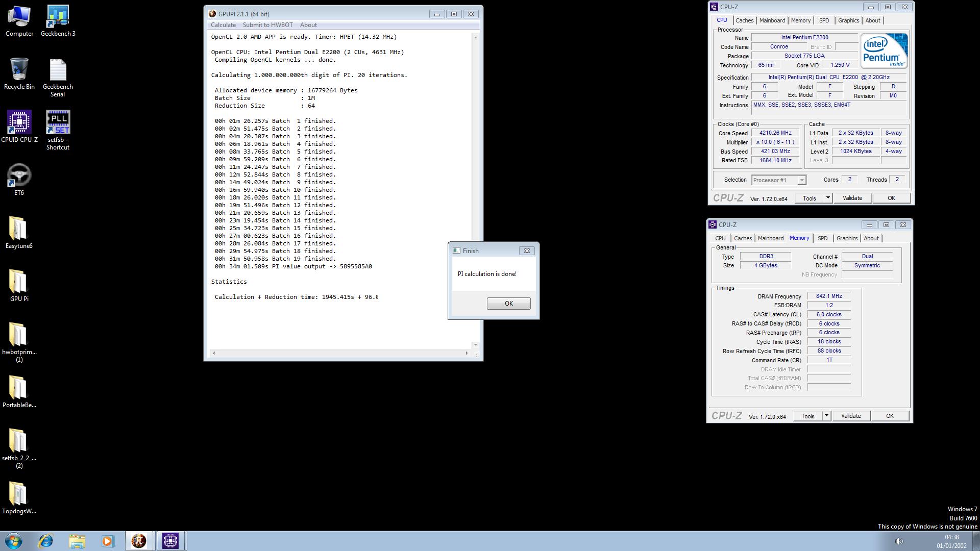Viewport: 980px width, 551px height.
Task: Switch to Mainboard tab in upper CPU-Z
Action: (x=772, y=20)
